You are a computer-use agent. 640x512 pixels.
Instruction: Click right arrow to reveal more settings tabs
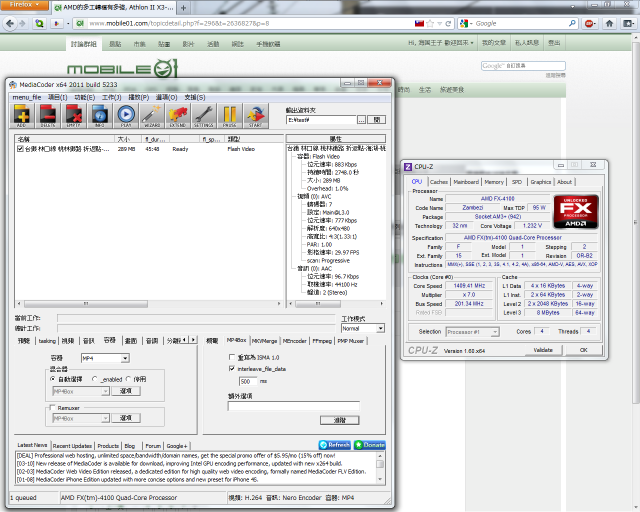pyautogui.click(x=193, y=340)
